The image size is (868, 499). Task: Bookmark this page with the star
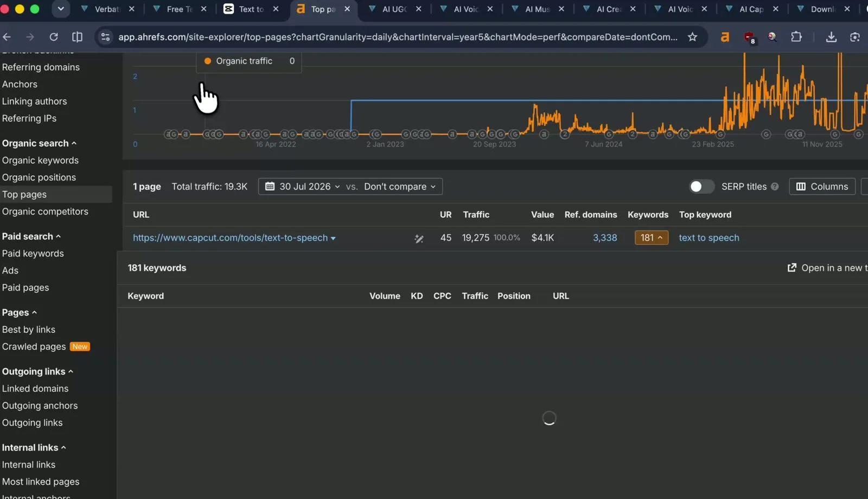coord(692,37)
